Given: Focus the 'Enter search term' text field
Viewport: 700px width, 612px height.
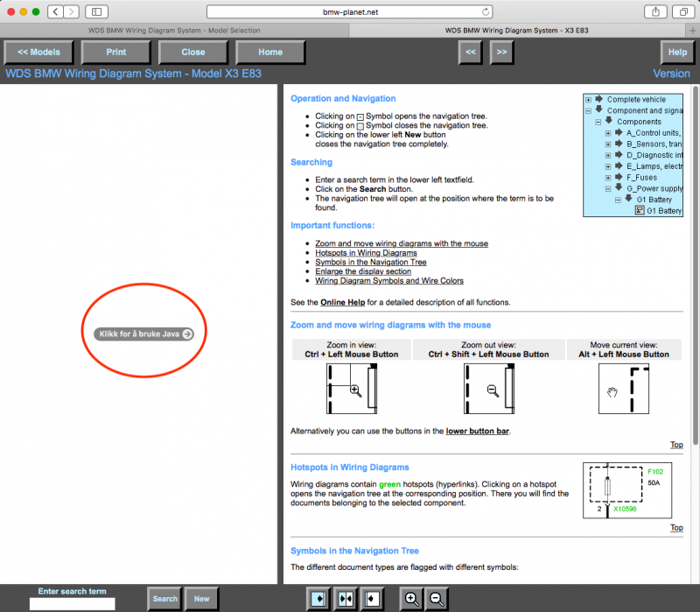Looking at the screenshot, I should pos(73,604).
